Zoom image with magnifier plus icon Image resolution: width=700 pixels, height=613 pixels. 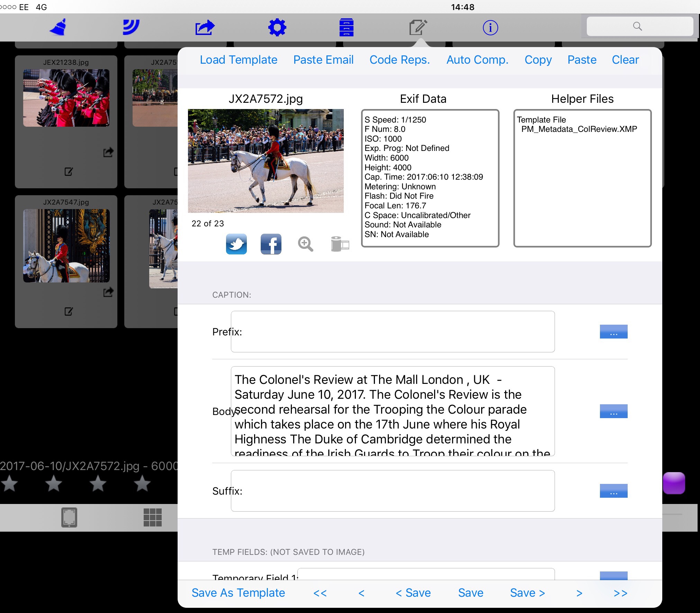[x=305, y=244]
